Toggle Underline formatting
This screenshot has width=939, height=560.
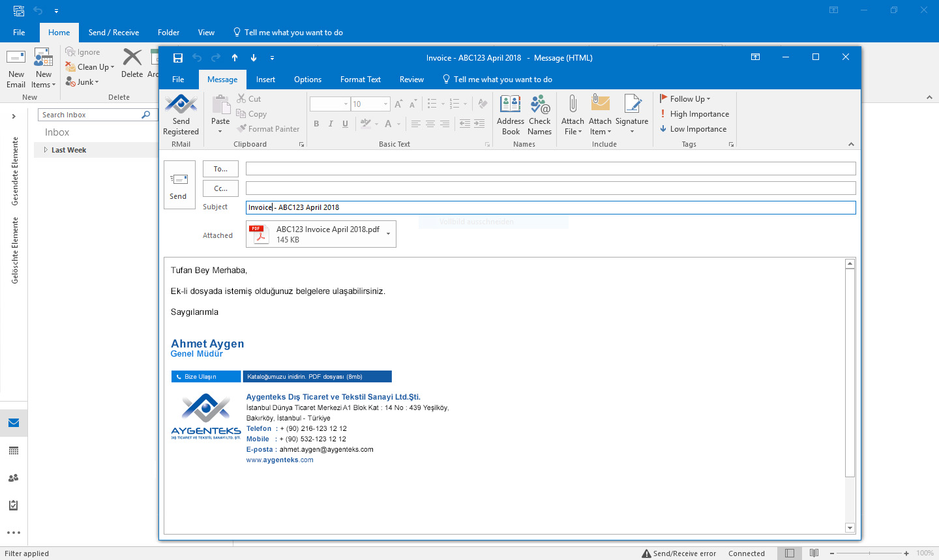tap(345, 124)
